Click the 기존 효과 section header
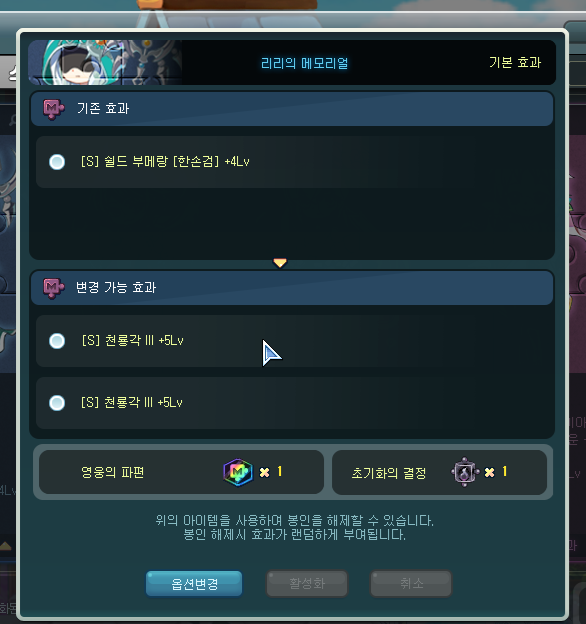 pyautogui.click(x=292, y=109)
